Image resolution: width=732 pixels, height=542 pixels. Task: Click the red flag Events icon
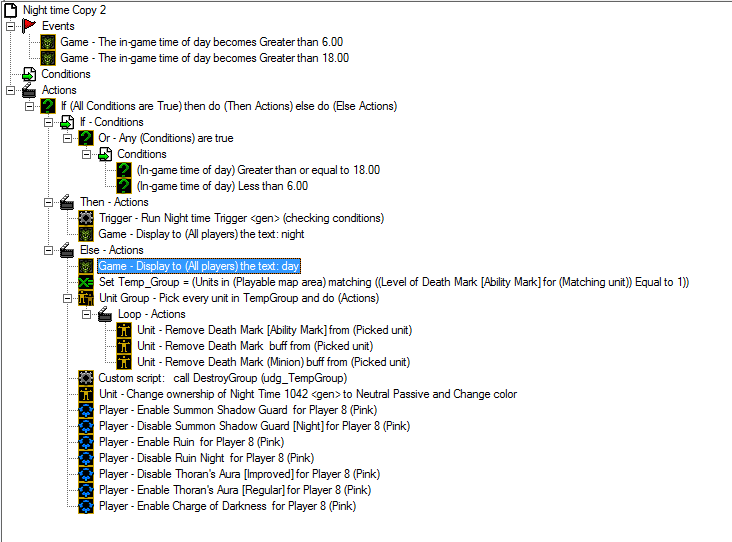pos(29,26)
